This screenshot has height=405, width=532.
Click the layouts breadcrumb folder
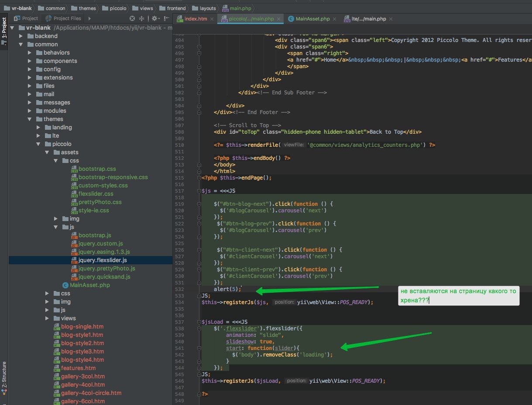[x=207, y=8]
